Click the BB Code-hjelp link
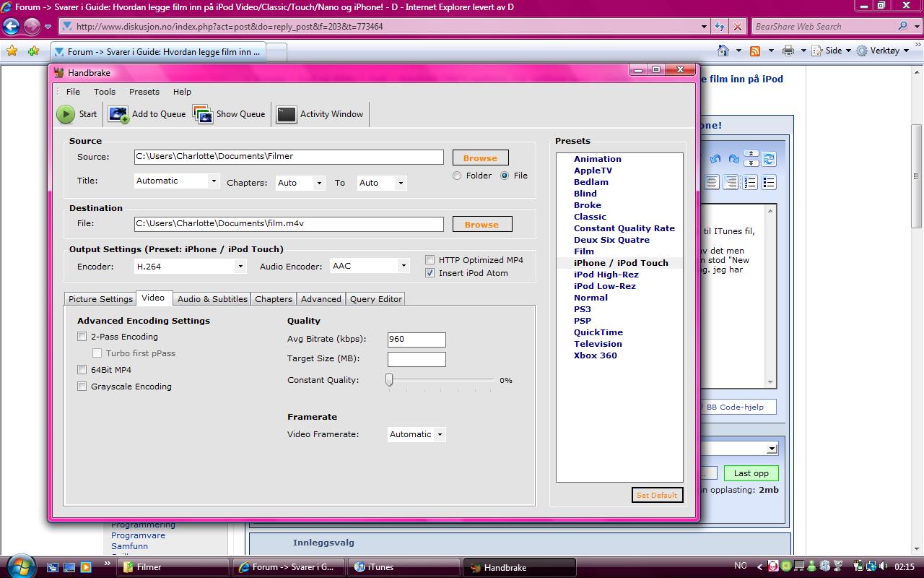Image resolution: width=924 pixels, height=578 pixels. [x=734, y=407]
